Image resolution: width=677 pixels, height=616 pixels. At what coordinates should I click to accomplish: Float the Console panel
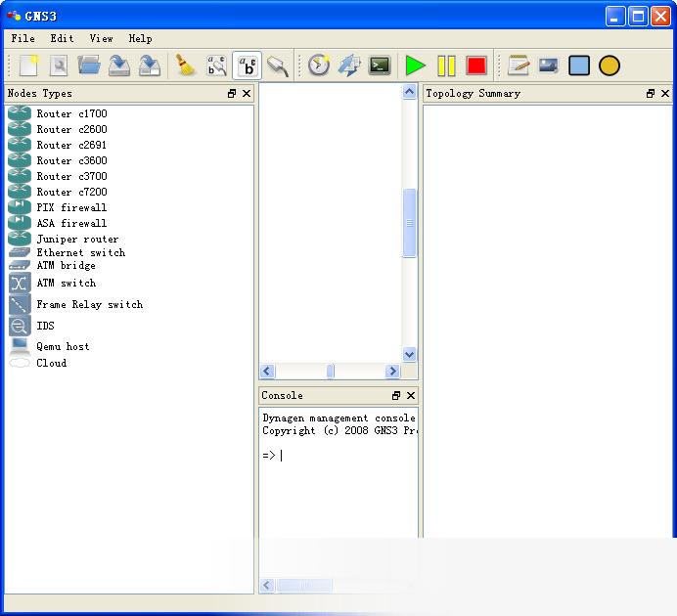coord(396,396)
